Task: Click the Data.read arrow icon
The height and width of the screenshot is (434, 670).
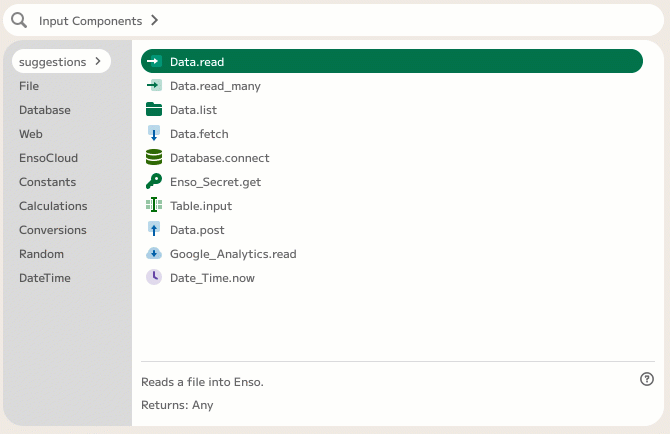Action: 154,62
